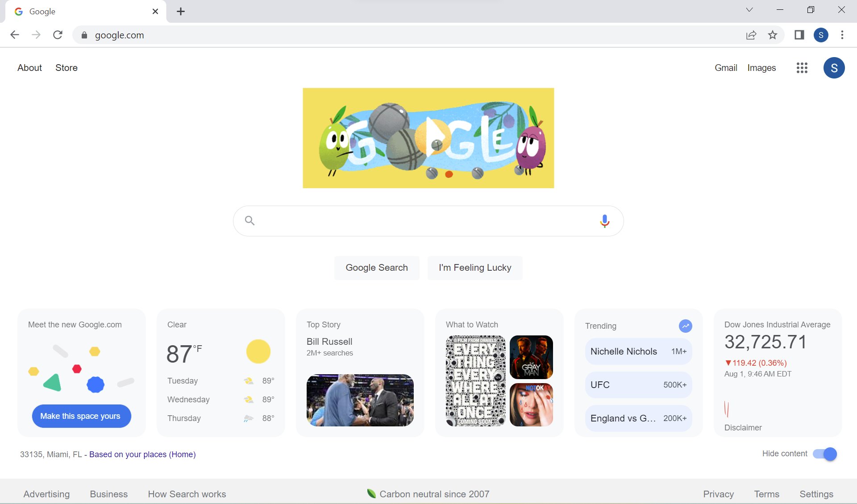
Task: Open the Chrome three-dot menu
Action: (x=842, y=35)
